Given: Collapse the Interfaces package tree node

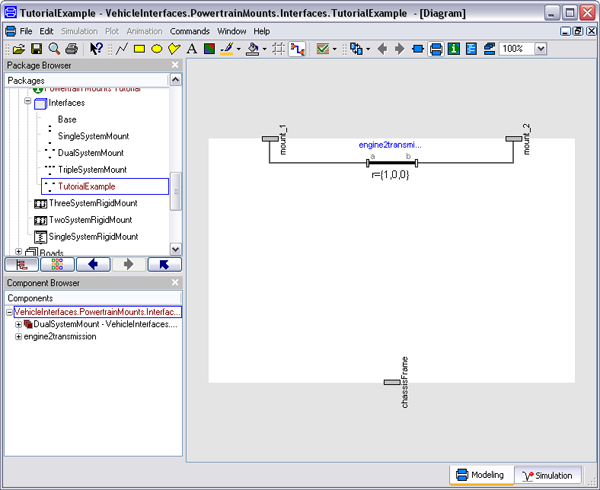Looking at the screenshot, I should coord(29,102).
